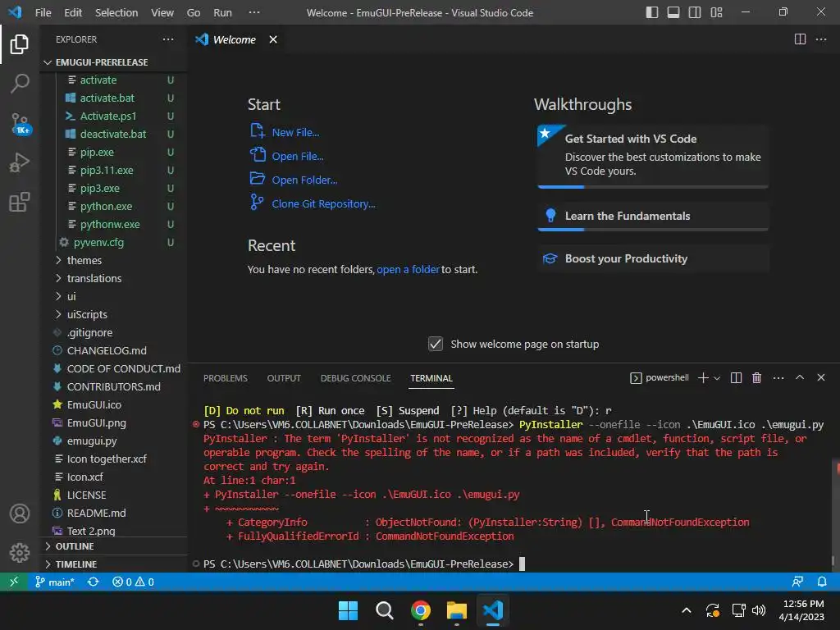Open errors and warnings status indicator
The height and width of the screenshot is (630, 840).
(x=133, y=582)
